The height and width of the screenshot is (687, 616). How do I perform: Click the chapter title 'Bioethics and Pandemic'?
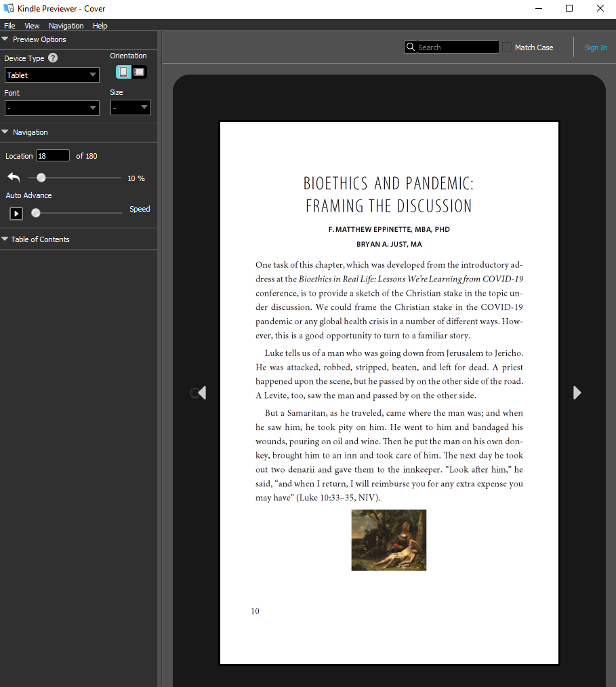389,195
